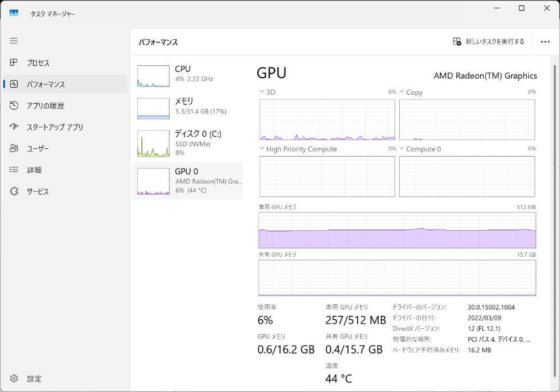Click the three-dot more options button
Screen dimensions: 560x392
coord(545,42)
